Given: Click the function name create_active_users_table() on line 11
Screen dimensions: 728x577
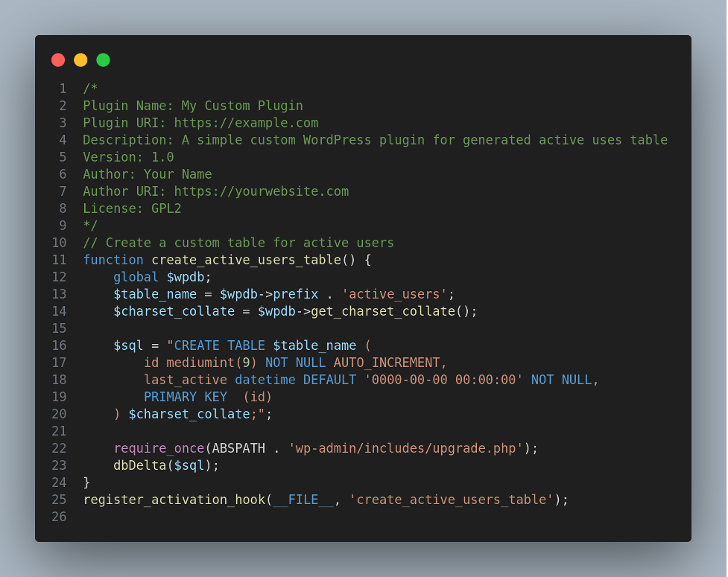Looking at the screenshot, I should pos(253,260).
